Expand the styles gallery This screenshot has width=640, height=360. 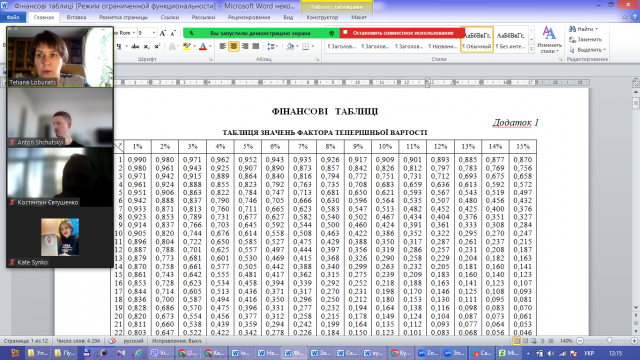pyautogui.click(x=531, y=49)
